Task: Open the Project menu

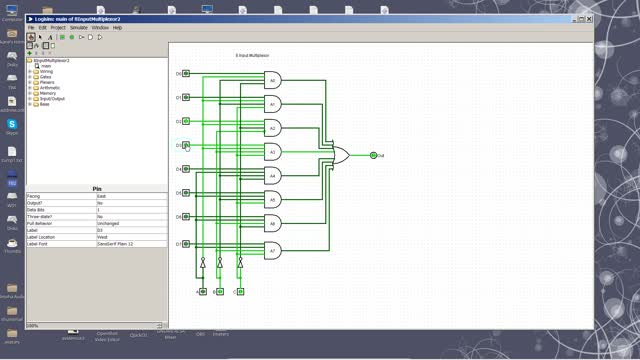Action: [58, 28]
